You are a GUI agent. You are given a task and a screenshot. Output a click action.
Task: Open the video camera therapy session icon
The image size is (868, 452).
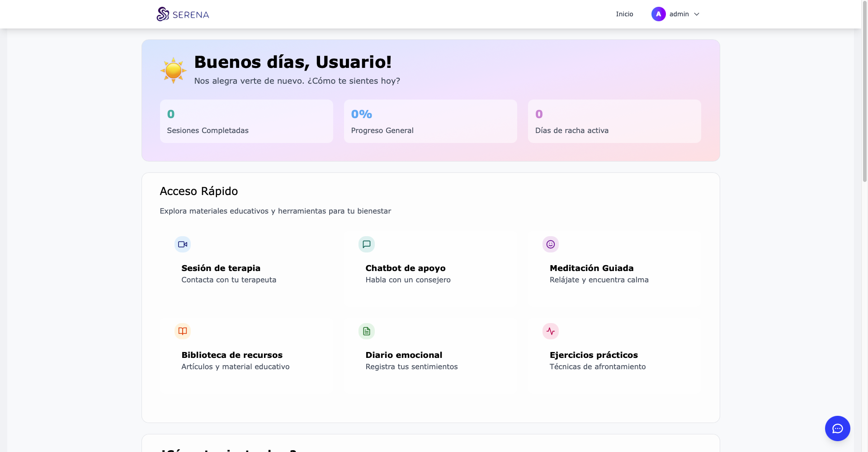[183, 244]
